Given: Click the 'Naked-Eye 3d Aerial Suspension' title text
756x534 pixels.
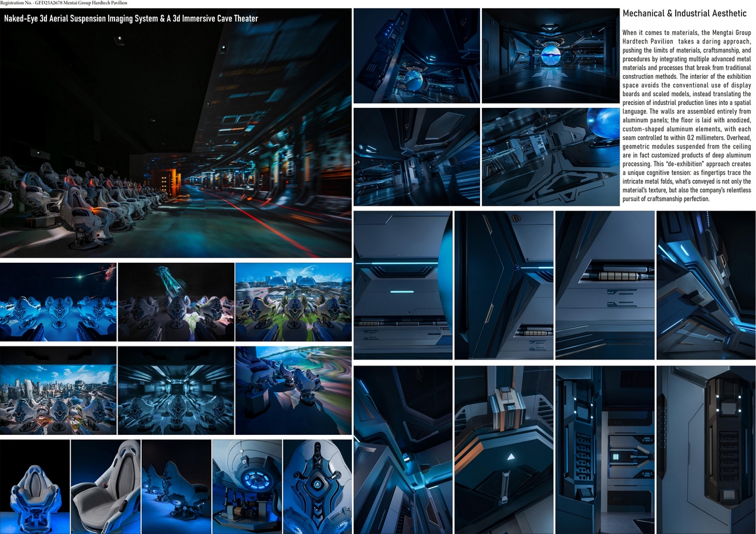Looking at the screenshot, I should pos(131,18).
